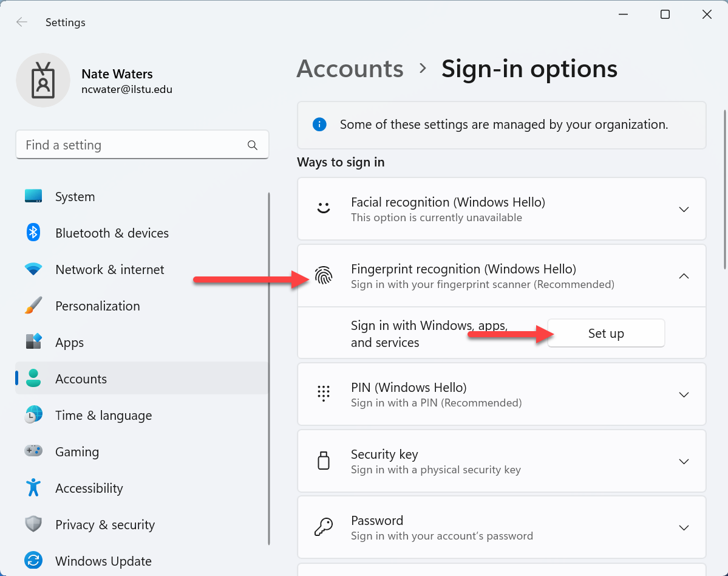Click the Accounts breadcrumb link

coord(350,69)
